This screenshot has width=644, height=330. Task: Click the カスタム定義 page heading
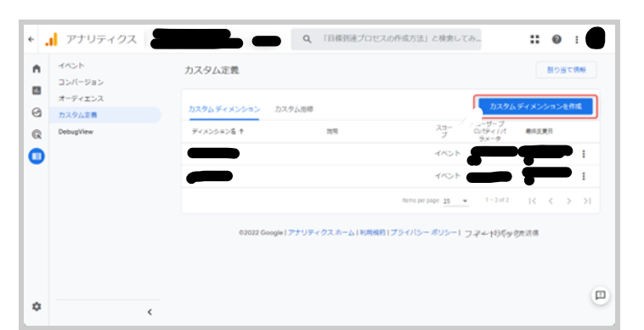pyautogui.click(x=212, y=71)
